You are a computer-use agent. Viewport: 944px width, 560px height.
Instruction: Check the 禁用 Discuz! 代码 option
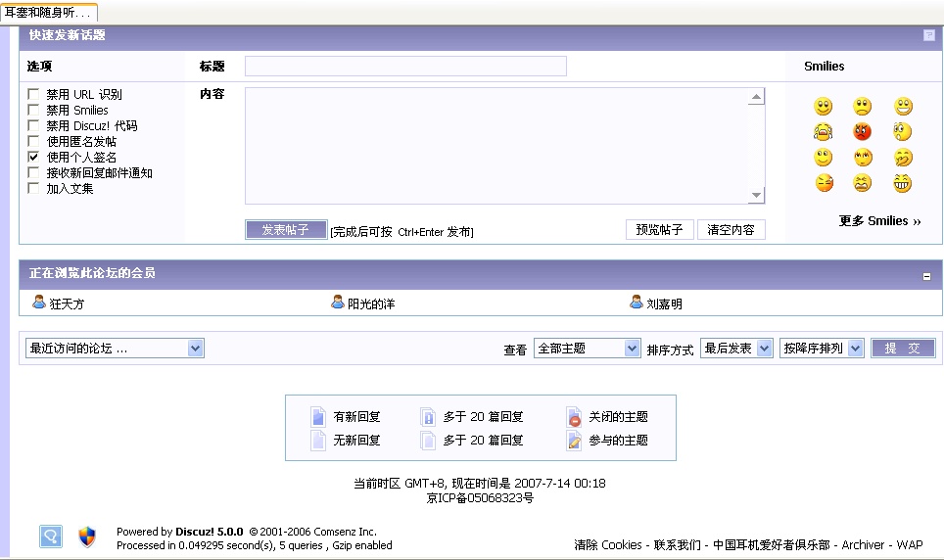coord(33,125)
